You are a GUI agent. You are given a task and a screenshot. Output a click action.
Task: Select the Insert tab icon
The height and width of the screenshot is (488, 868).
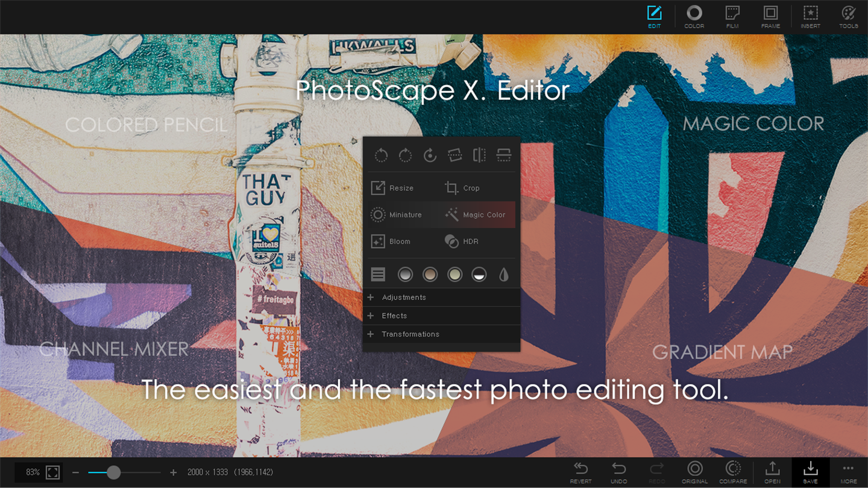(810, 17)
